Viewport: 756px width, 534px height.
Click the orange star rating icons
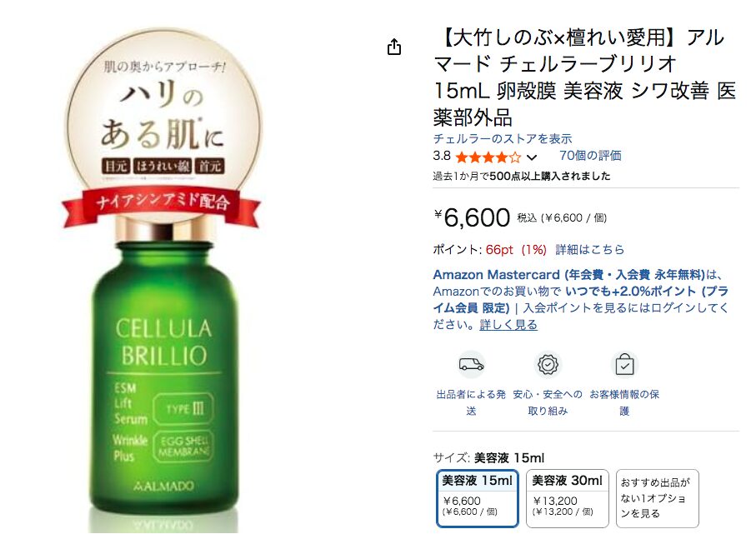[x=488, y=157]
